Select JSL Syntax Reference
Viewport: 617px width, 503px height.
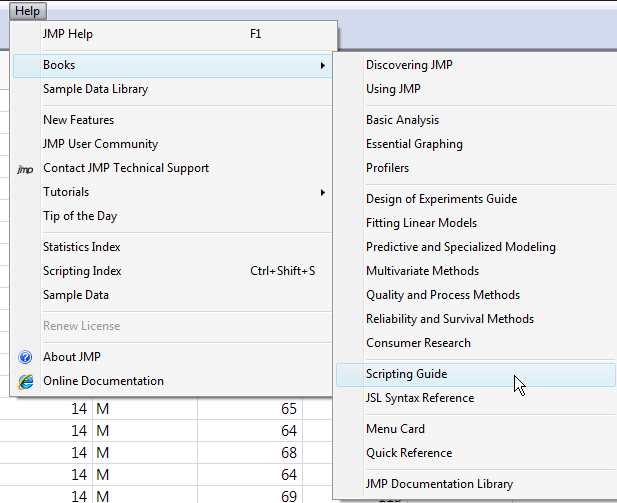point(420,398)
